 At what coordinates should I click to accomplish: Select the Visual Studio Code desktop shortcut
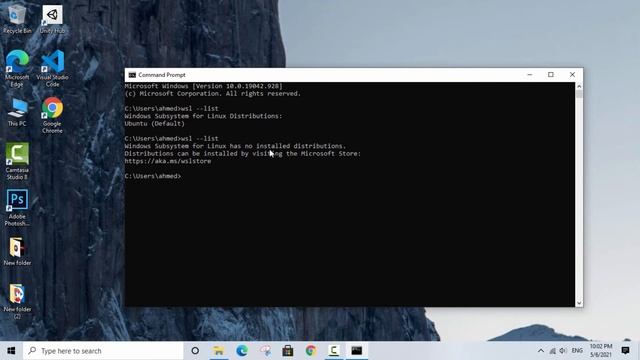click(52, 68)
